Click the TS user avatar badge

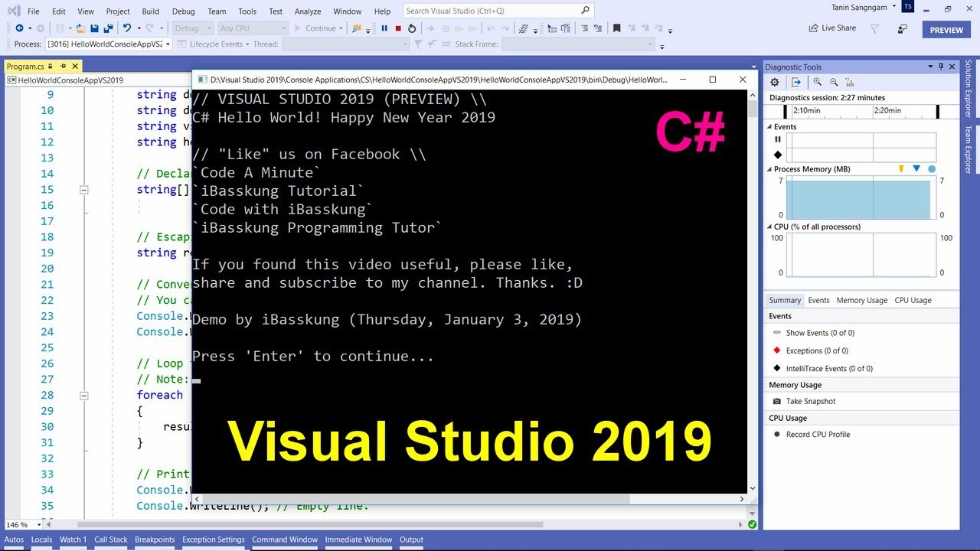coord(908,7)
